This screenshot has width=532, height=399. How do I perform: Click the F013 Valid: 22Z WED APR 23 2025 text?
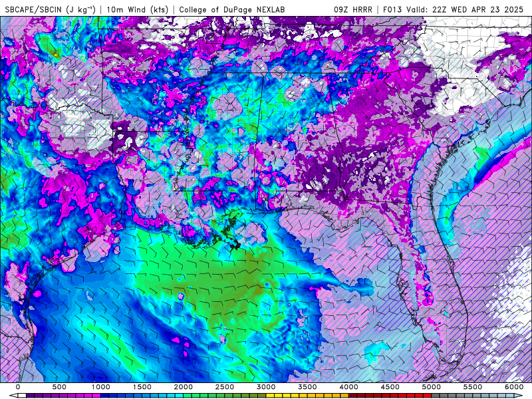coord(453,10)
